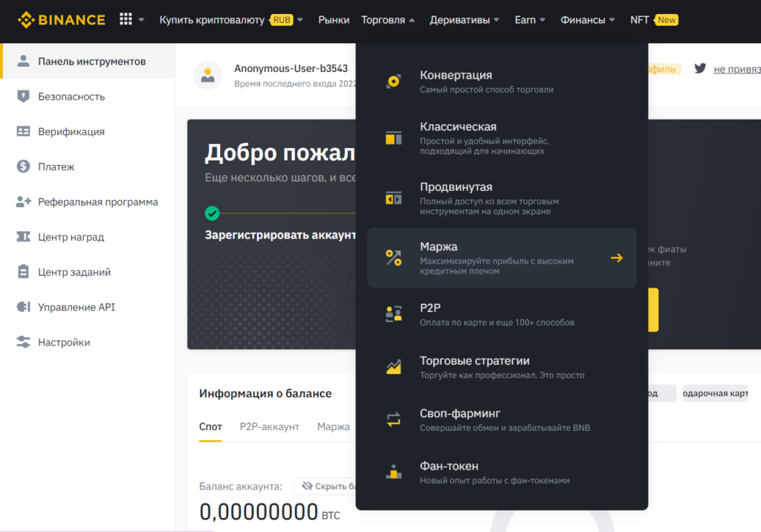Click the Фан-токен podium icon

pyautogui.click(x=393, y=471)
